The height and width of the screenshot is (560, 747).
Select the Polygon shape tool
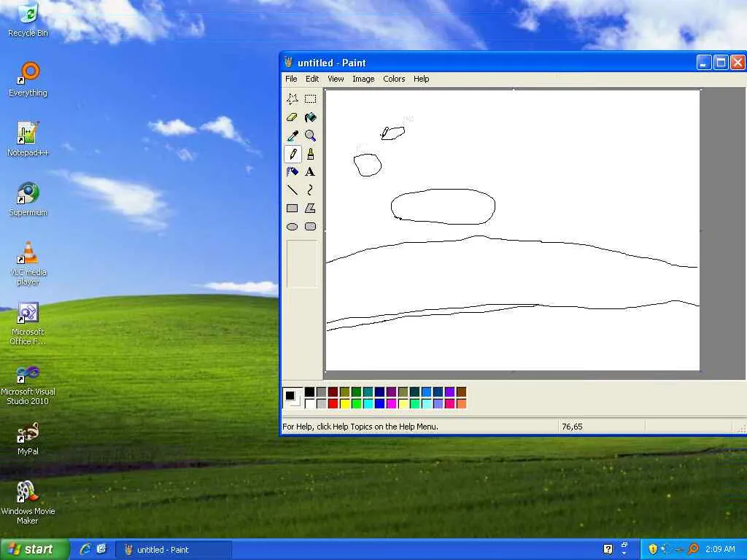[x=311, y=208]
